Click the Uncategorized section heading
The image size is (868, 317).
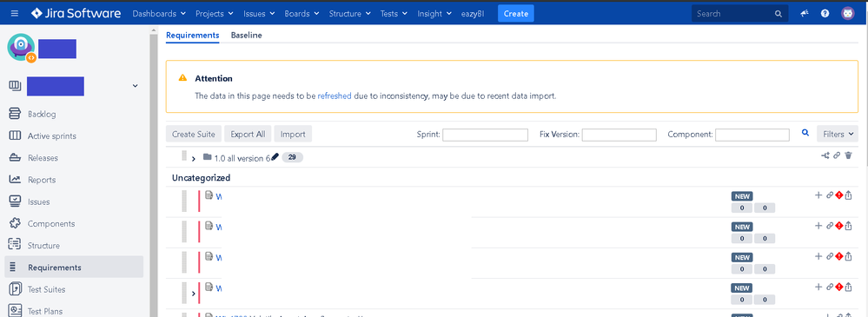click(x=201, y=177)
